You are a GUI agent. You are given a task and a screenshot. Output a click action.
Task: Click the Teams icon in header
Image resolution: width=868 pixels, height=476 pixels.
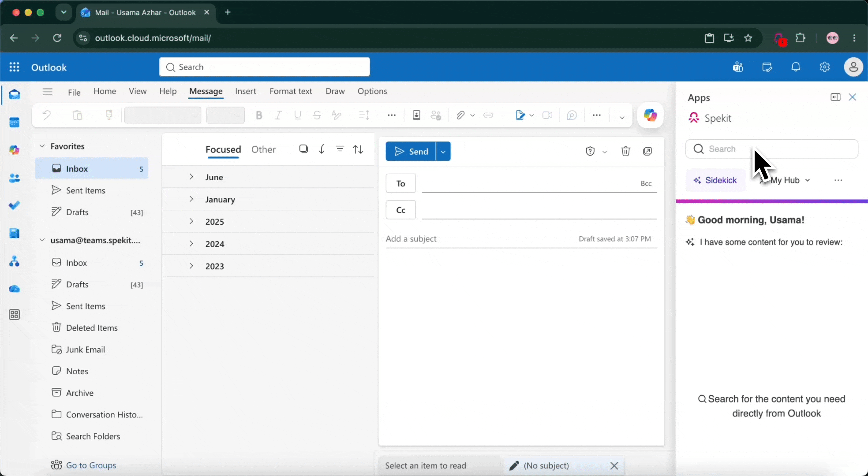(x=738, y=67)
